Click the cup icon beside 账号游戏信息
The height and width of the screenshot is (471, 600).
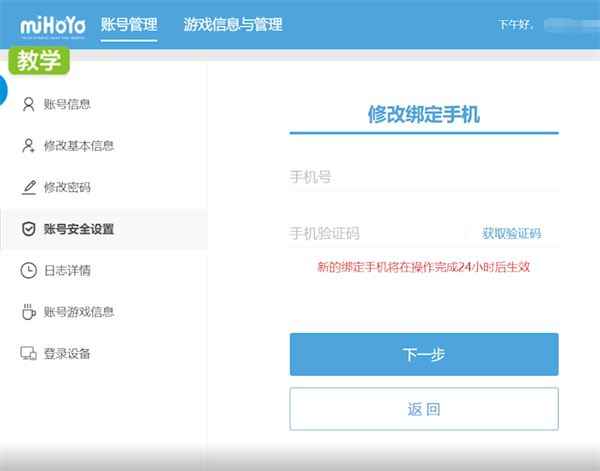(28, 312)
